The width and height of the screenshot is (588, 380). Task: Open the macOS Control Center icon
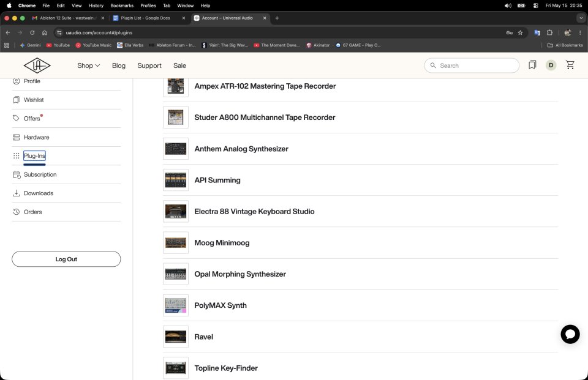535,6
